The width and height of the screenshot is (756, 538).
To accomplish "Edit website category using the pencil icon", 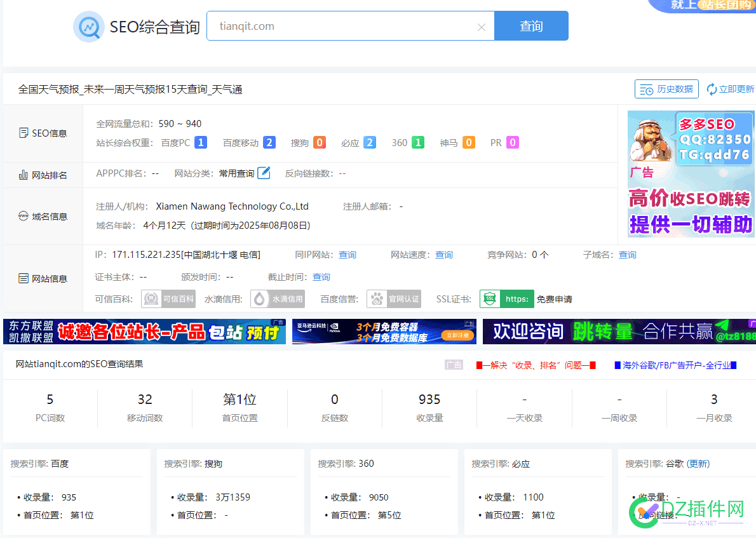I will coord(263,173).
